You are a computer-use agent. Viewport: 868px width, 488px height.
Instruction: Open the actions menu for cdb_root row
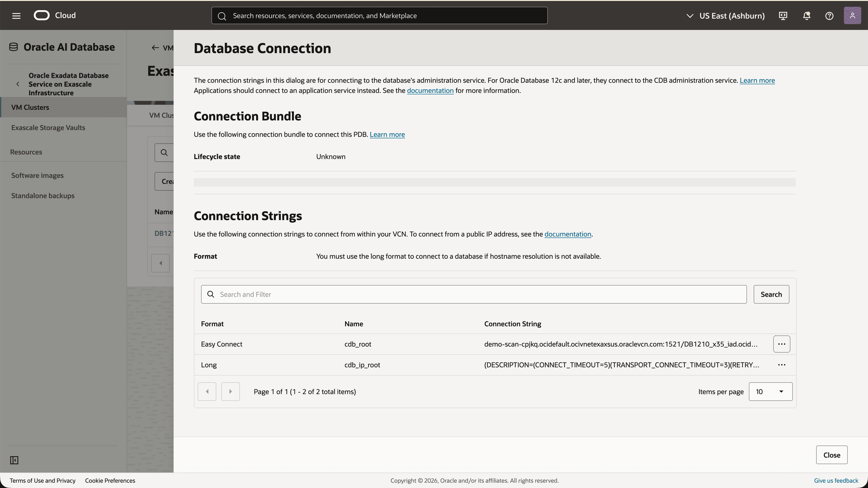click(x=782, y=344)
